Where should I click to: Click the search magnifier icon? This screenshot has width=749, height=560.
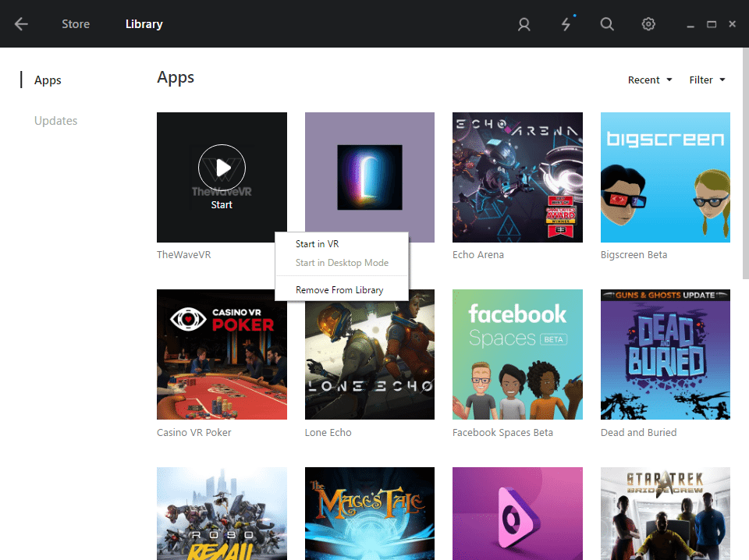[x=607, y=24]
